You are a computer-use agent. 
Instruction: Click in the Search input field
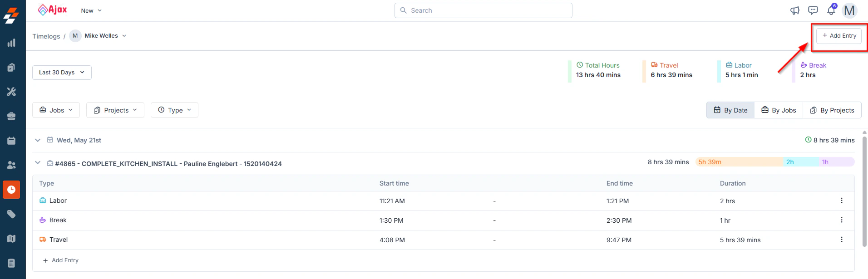483,10
